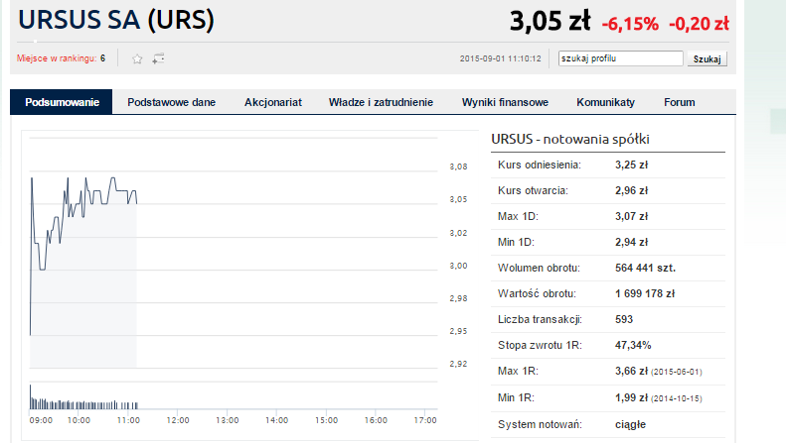This screenshot has width=786, height=443.
Task: Click Max 1R value 3,66 zł
Action: click(631, 371)
